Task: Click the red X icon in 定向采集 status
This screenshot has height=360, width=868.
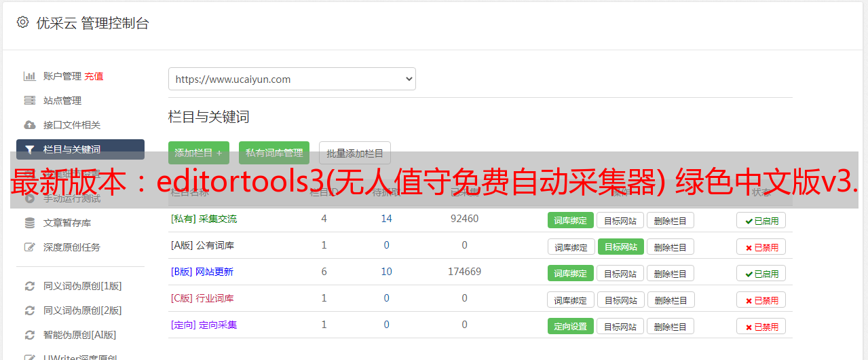Action: (x=749, y=327)
